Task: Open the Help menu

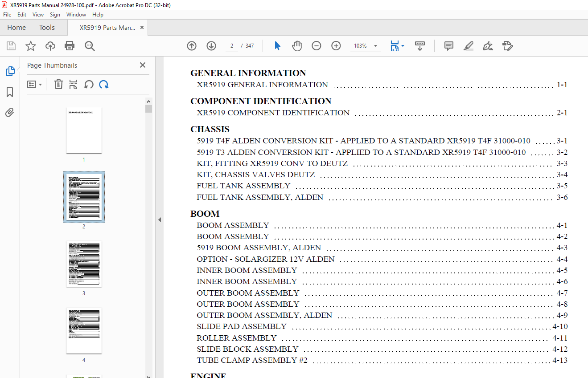Action: coord(98,15)
